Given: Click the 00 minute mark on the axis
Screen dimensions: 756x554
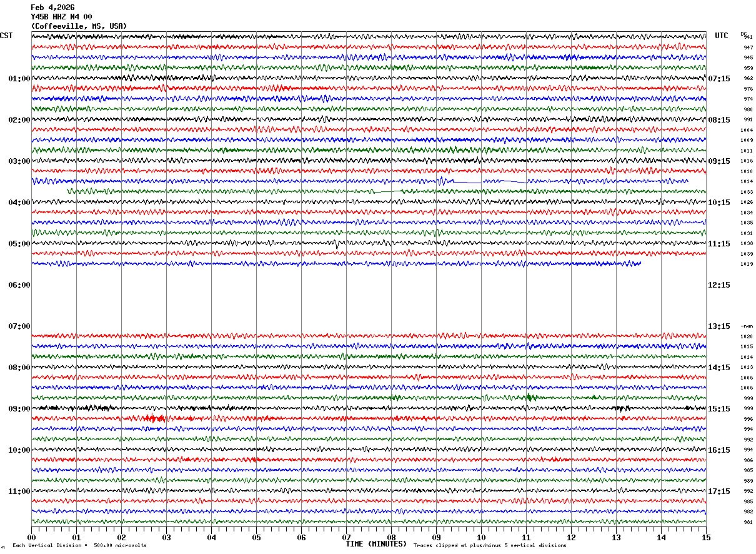Looking at the screenshot, I should tap(31, 537).
